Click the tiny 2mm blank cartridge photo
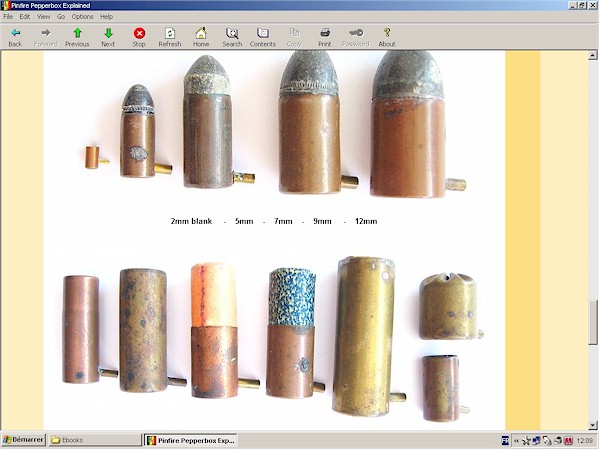 pyautogui.click(x=96, y=158)
